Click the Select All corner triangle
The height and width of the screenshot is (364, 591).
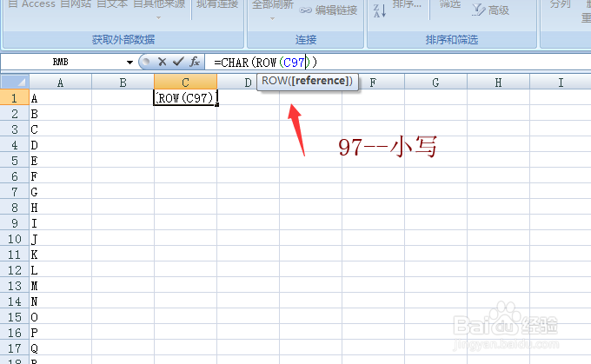coord(15,82)
